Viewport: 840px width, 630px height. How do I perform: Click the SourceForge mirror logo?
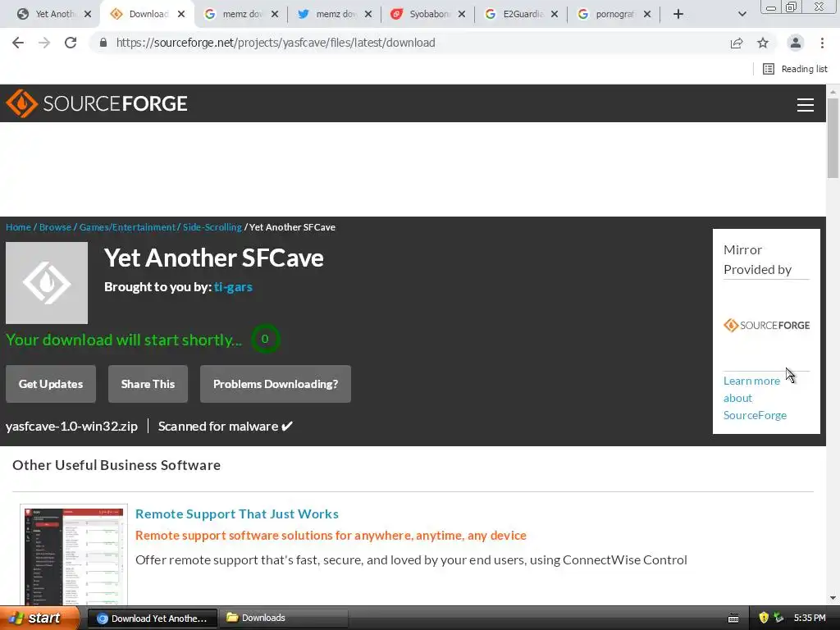767,325
